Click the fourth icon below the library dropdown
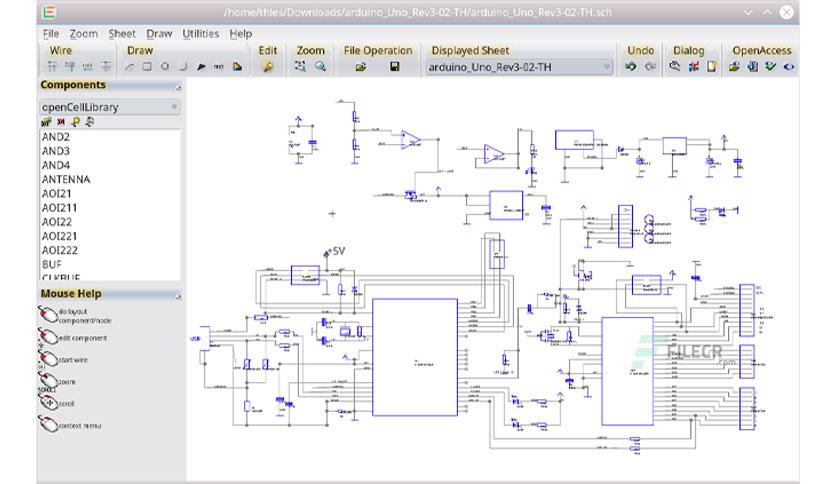The image size is (836, 484). click(90, 122)
